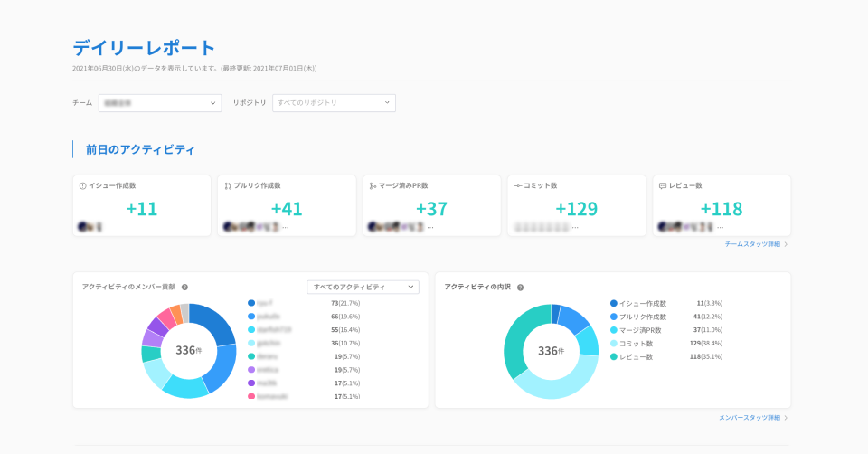This screenshot has height=454, width=868.
Task: Click avatars in the イシュー作成数 card
Action: [90, 226]
